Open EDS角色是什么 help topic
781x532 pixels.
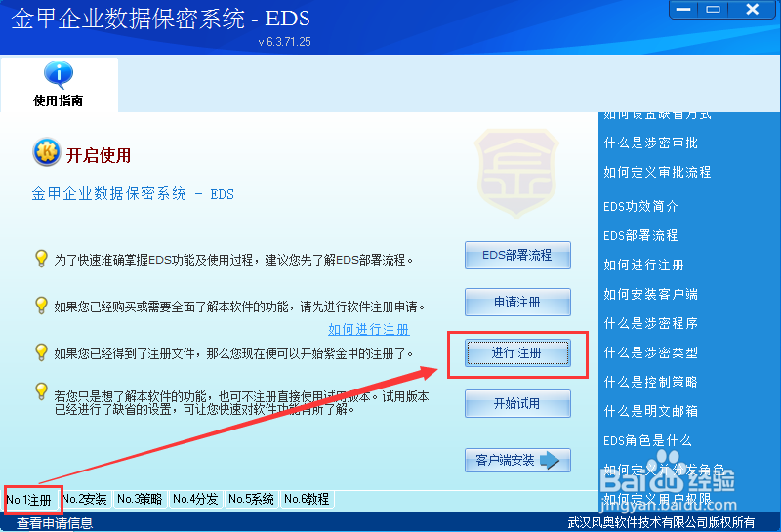[x=647, y=440]
